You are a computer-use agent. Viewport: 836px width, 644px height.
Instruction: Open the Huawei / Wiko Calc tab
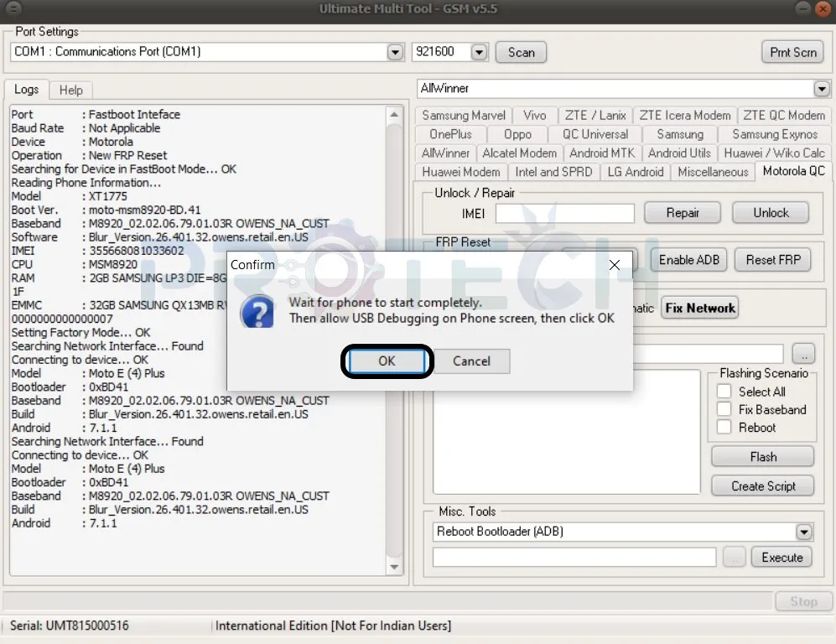tap(774, 153)
